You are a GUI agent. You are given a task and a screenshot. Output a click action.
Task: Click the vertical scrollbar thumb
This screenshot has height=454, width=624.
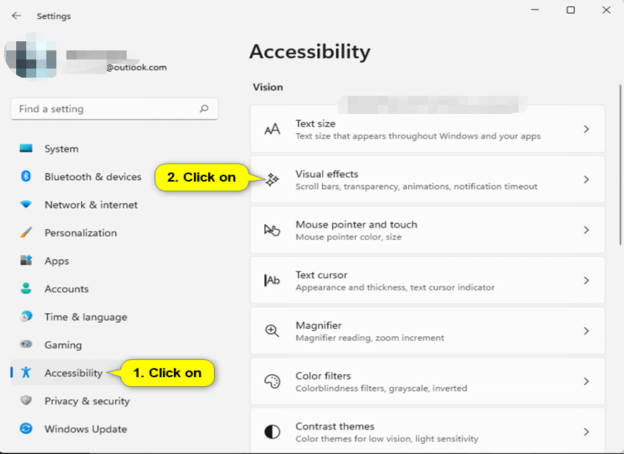(620, 164)
